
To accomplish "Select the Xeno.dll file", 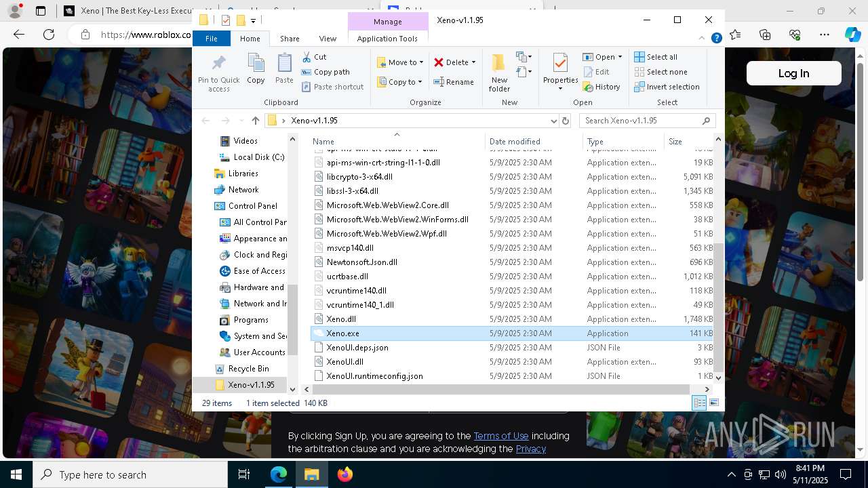I will click(x=512, y=319).
